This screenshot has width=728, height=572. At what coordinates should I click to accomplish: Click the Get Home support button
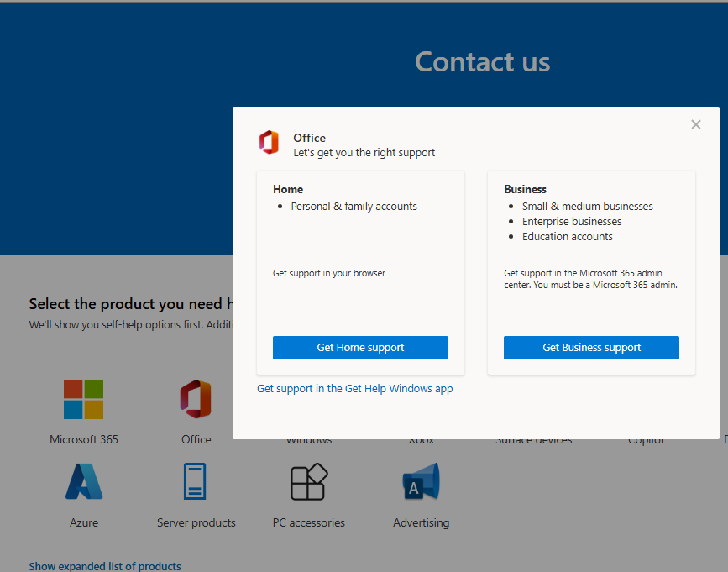[x=360, y=347]
